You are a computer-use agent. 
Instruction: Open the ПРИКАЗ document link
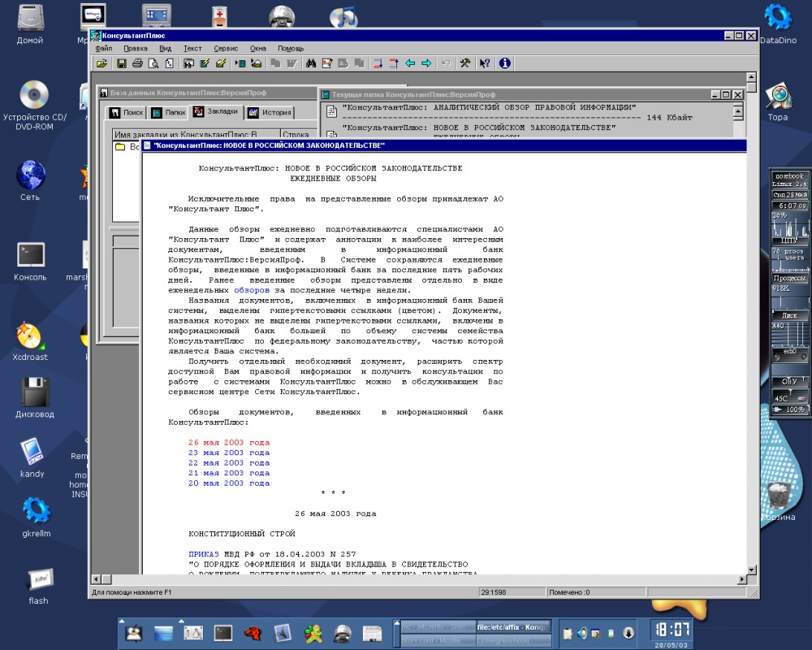click(204, 554)
